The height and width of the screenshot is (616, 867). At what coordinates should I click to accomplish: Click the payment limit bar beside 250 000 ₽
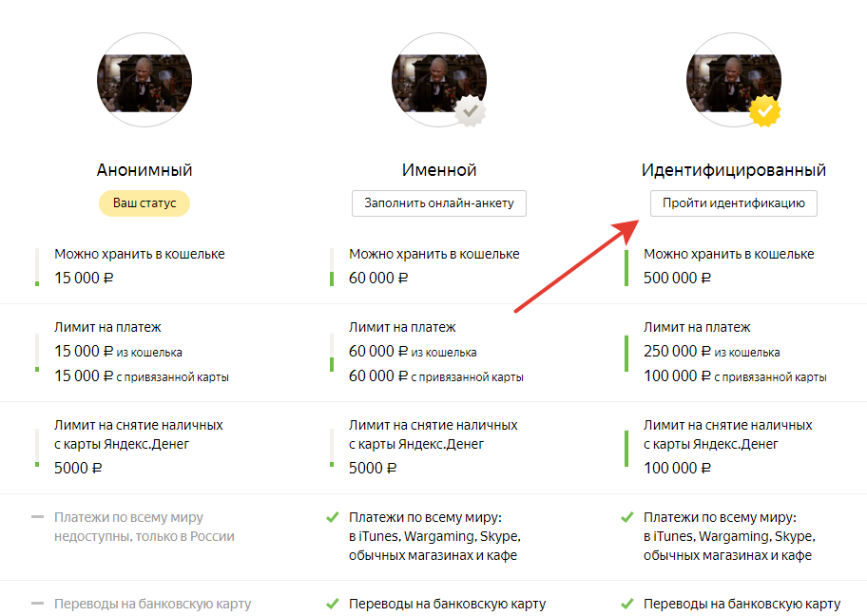(626, 353)
